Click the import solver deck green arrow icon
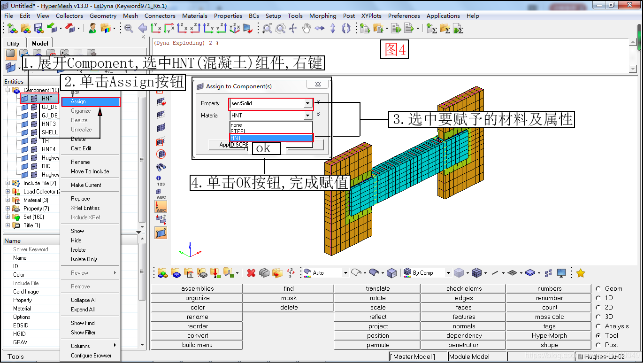The width and height of the screenshot is (644, 364). point(52,29)
